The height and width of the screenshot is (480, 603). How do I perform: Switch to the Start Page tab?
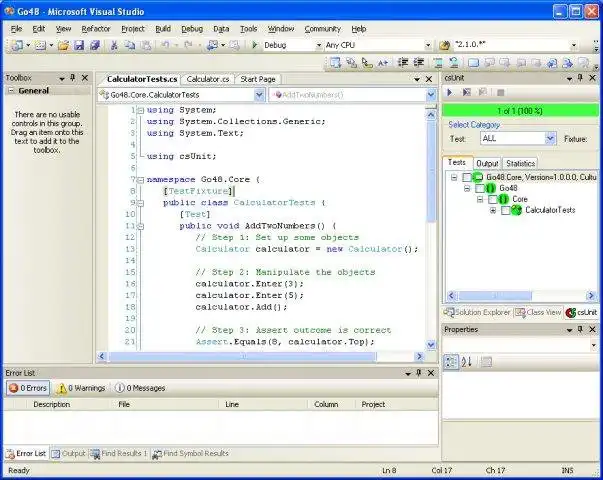pos(258,79)
